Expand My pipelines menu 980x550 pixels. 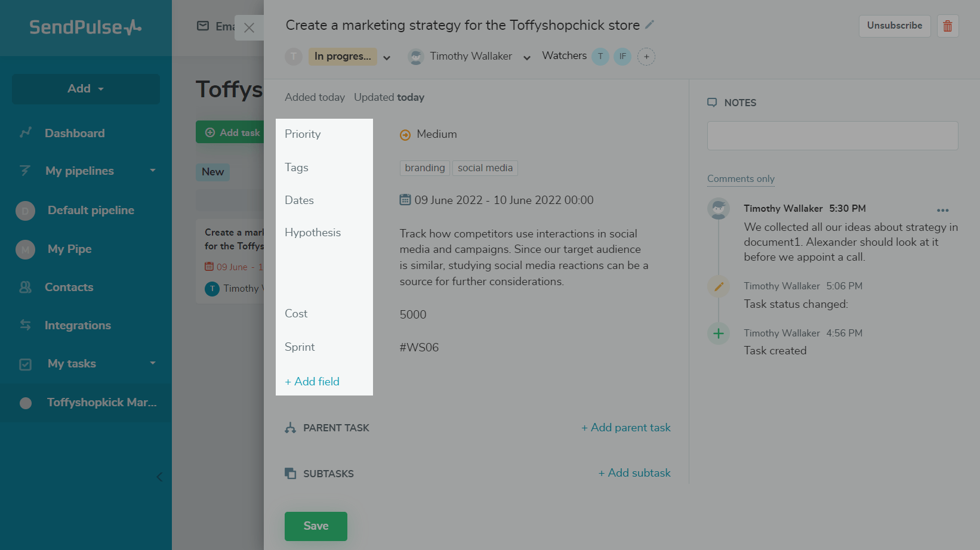(153, 171)
